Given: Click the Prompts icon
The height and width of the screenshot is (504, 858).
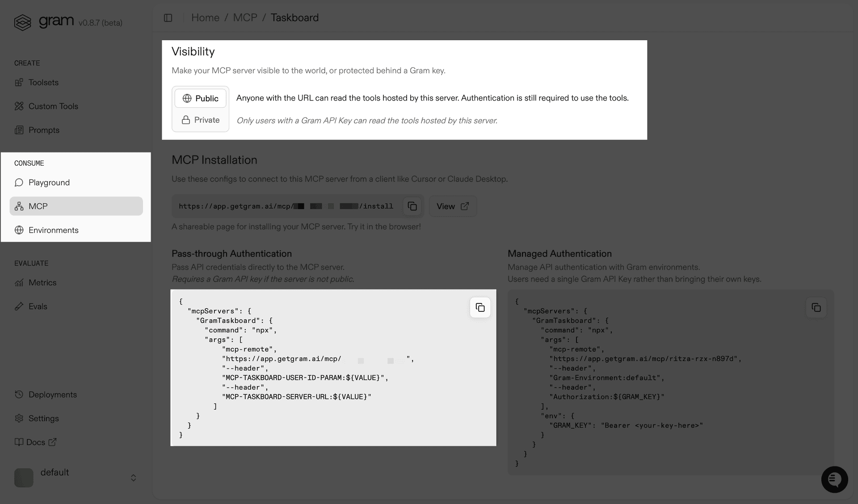Looking at the screenshot, I should 19,130.
